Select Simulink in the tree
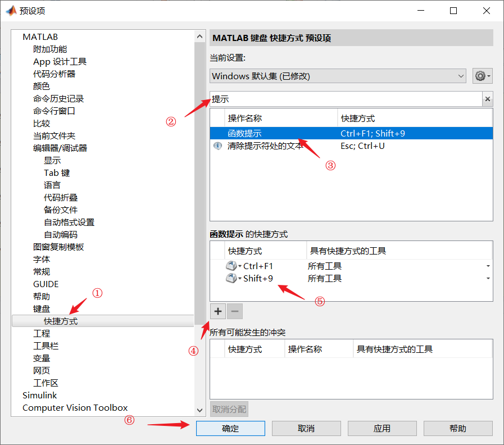 click(39, 395)
